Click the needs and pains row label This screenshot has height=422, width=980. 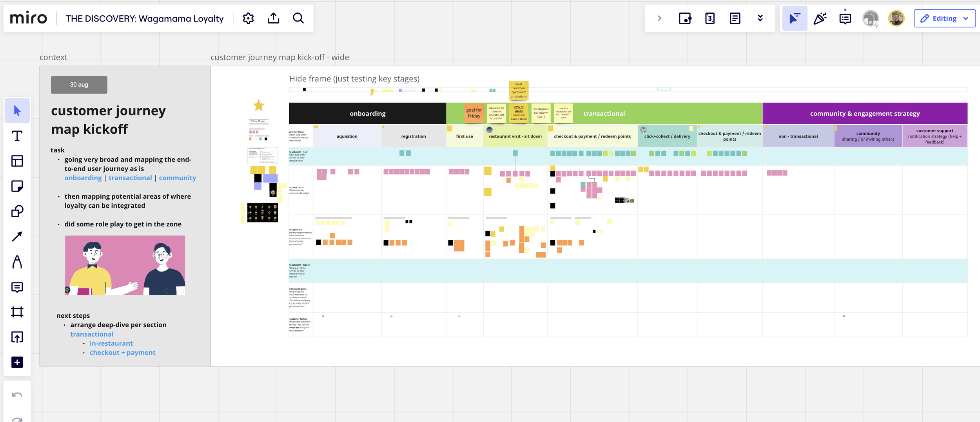[x=300, y=297]
